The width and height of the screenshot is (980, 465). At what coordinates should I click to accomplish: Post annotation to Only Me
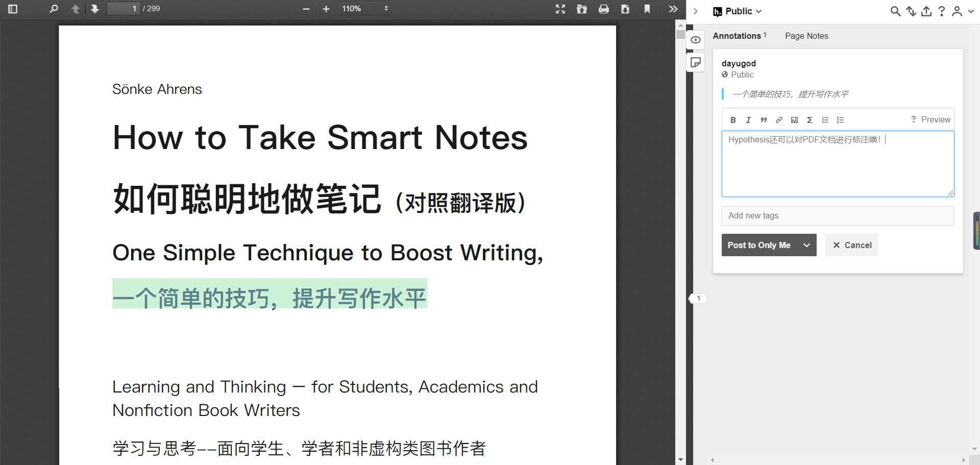[x=759, y=245]
